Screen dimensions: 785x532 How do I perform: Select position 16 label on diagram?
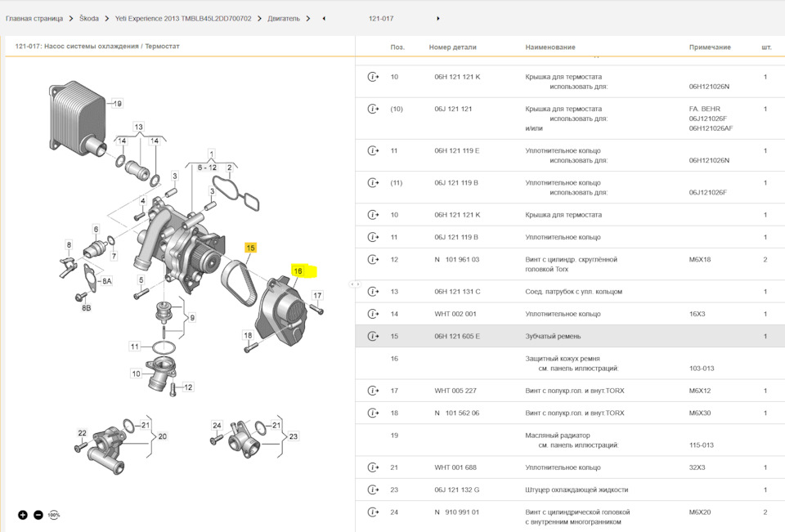298,270
